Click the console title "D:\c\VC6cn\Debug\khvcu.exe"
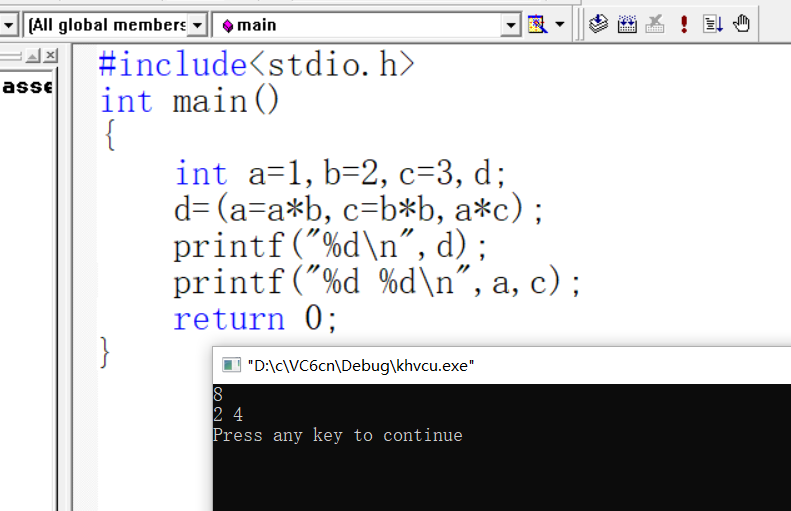Screen dimensions: 791x511 [361, 365]
